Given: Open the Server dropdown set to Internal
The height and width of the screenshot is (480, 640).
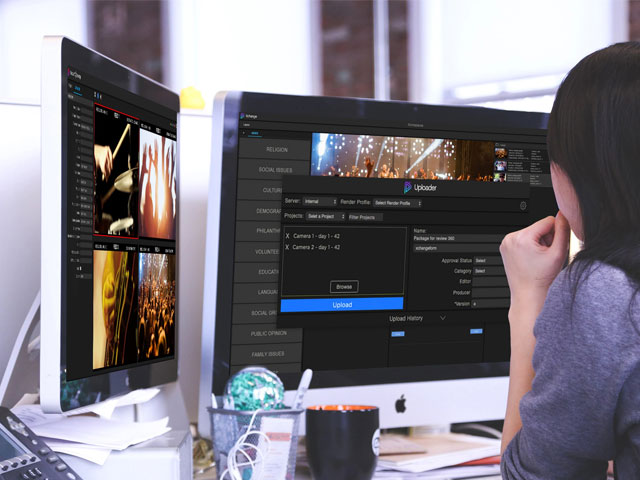Looking at the screenshot, I should click(320, 201).
